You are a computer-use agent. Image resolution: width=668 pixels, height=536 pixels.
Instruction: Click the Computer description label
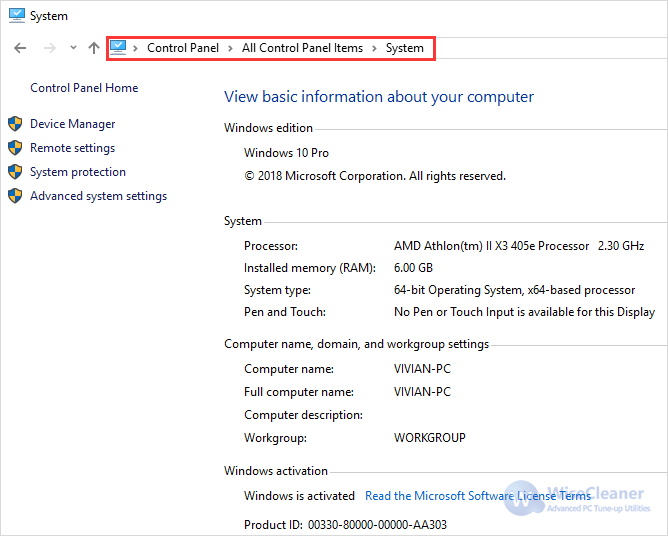click(303, 415)
